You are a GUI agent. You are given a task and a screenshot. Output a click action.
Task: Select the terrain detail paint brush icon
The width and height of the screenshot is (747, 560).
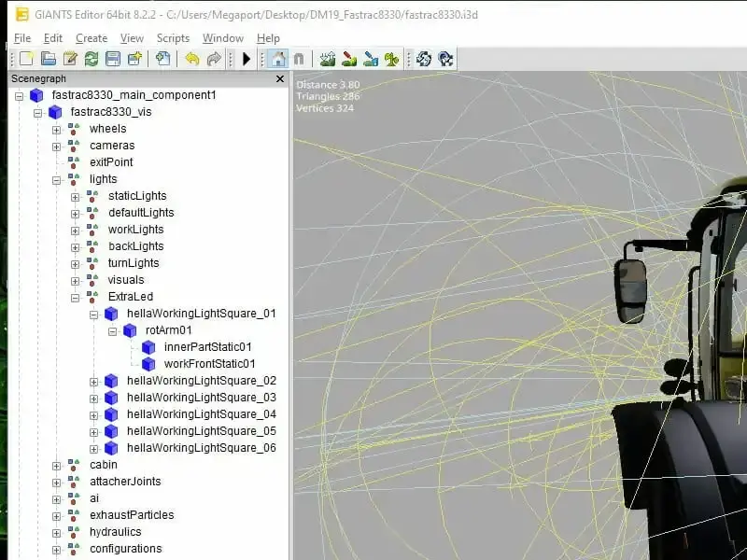(349, 59)
